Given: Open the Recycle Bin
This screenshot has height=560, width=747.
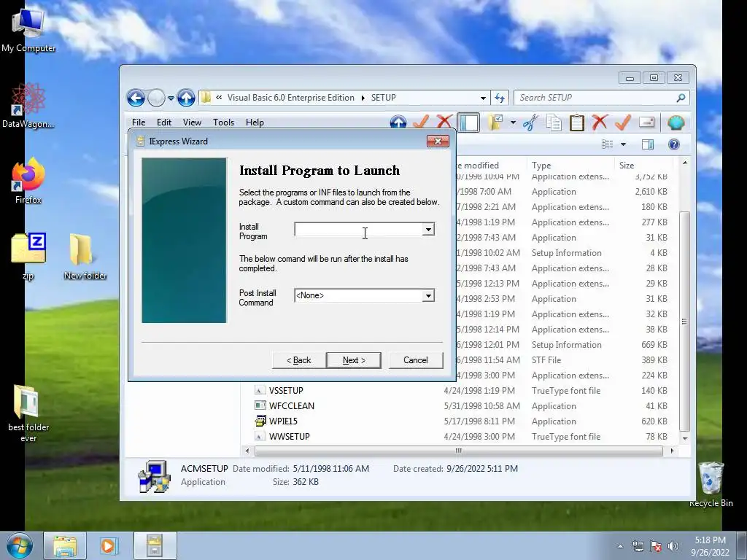Looking at the screenshot, I should pyautogui.click(x=711, y=484).
